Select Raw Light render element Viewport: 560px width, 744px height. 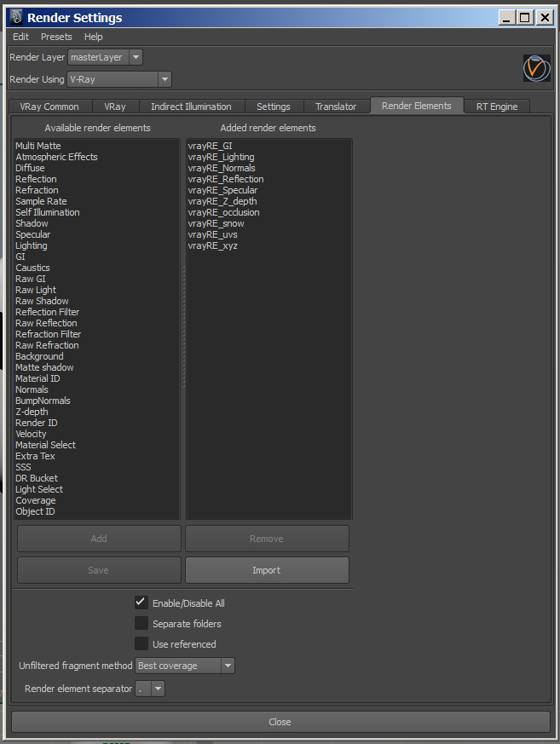(36, 290)
